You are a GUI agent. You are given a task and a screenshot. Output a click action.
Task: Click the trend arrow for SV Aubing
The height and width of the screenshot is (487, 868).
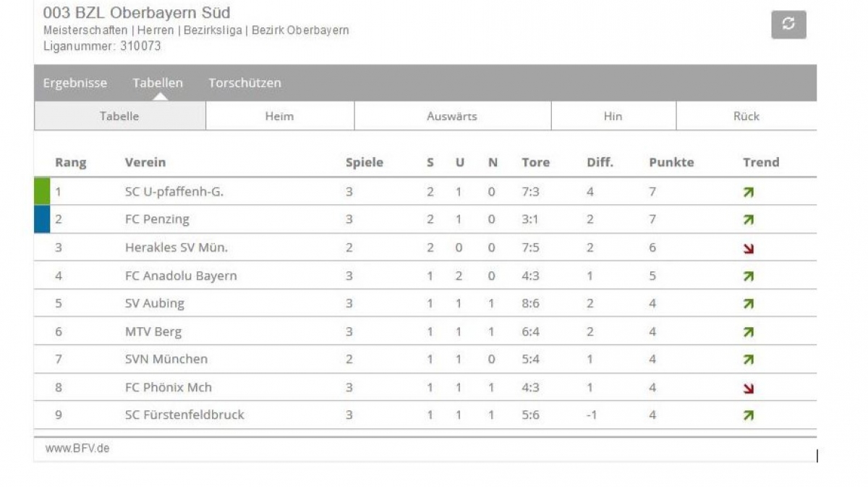coord(749,305)
